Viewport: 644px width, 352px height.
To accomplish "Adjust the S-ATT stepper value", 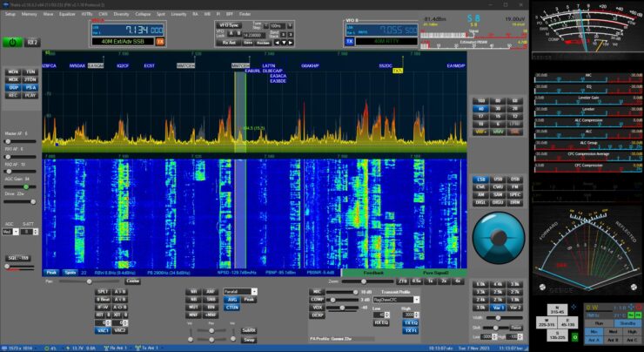I will (x=30, y=232).
